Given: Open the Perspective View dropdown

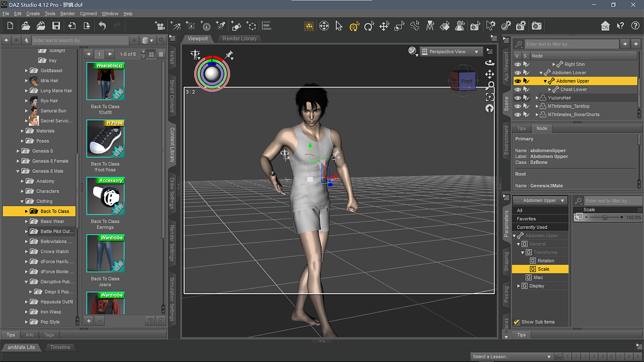Looking at the screenshot, I should pos(451,52).
